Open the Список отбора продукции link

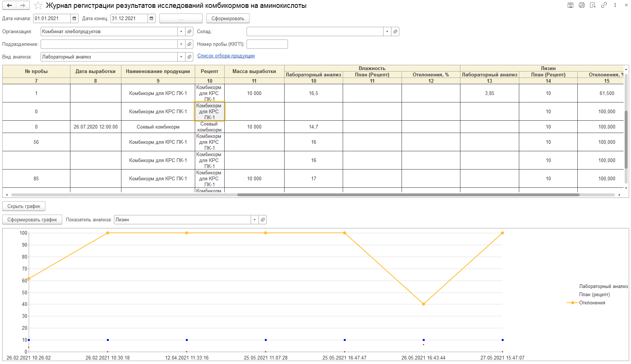click(226, 56)
